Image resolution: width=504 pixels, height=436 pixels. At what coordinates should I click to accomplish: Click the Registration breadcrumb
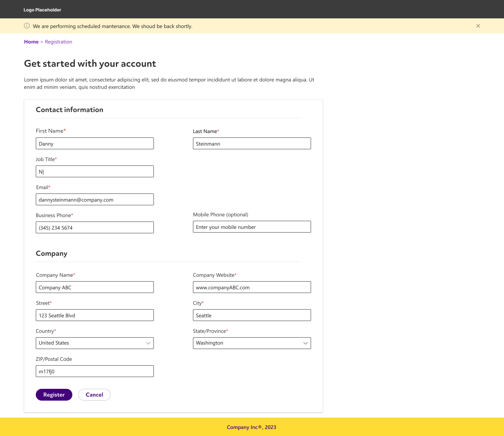click(x=59, y=42)
